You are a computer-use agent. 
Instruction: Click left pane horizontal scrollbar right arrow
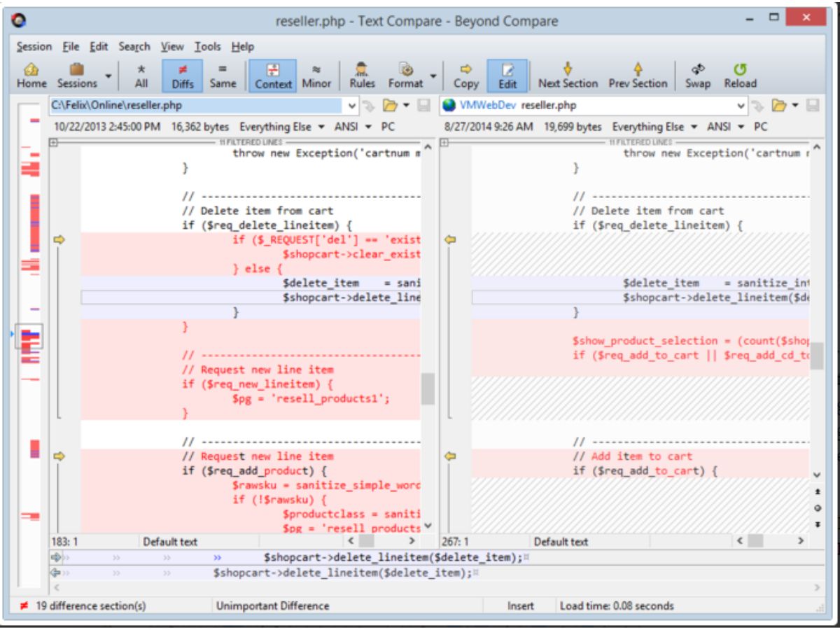412,541
